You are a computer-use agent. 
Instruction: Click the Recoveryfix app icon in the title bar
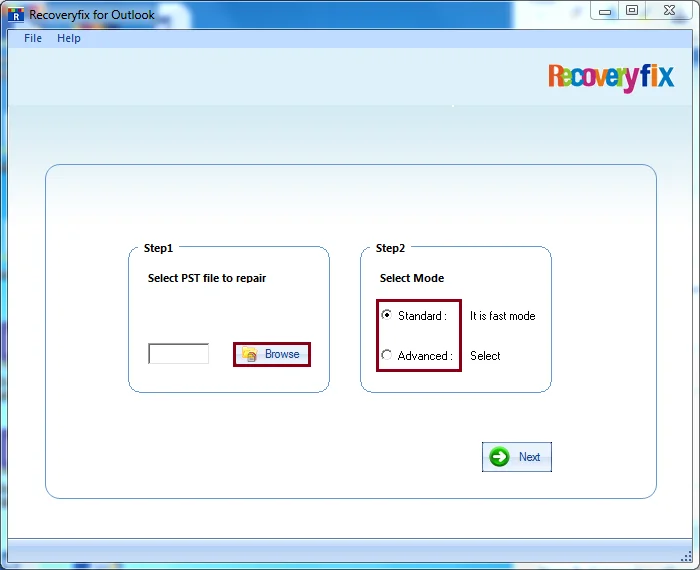[x=16, y=15]
